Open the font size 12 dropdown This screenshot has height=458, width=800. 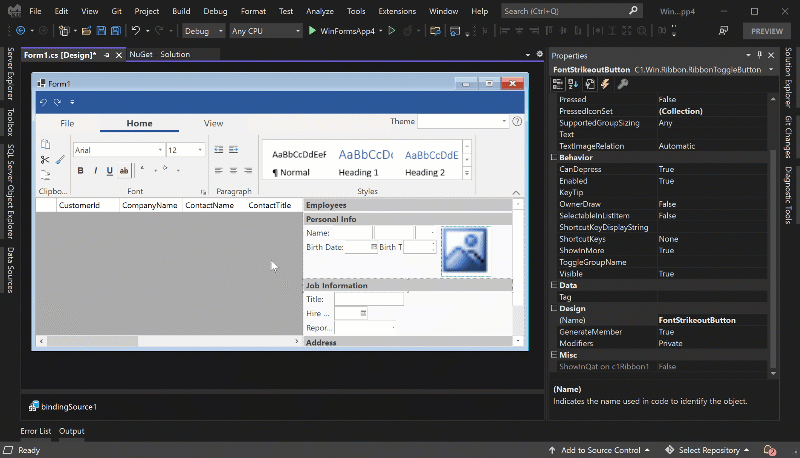point(200,150)
